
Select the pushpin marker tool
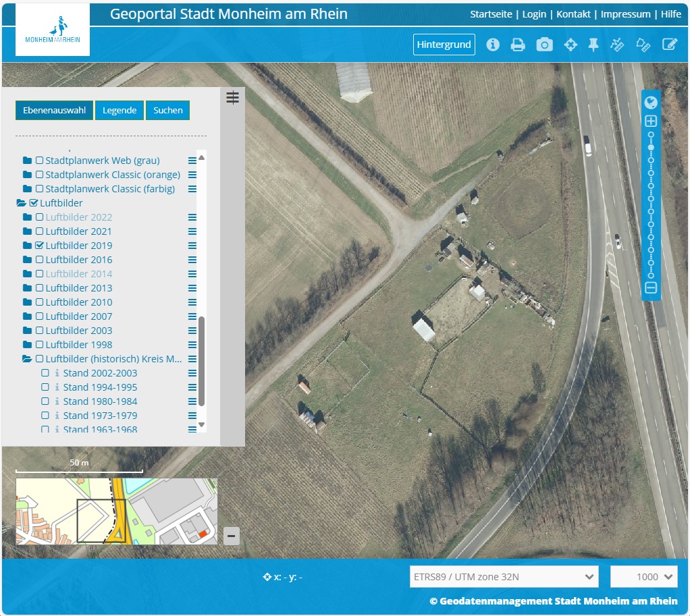(593, 45)
